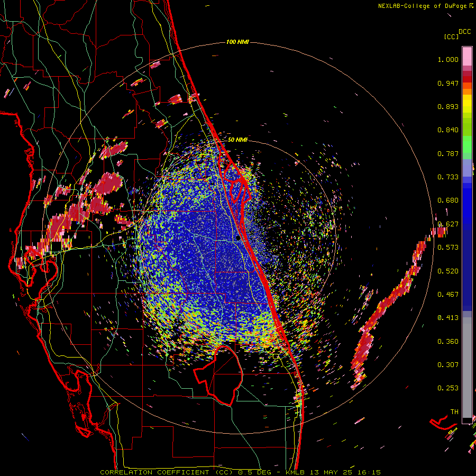Click the 0.787 scale value
Screen dimensions: 476x476
[x=448, y=153]
